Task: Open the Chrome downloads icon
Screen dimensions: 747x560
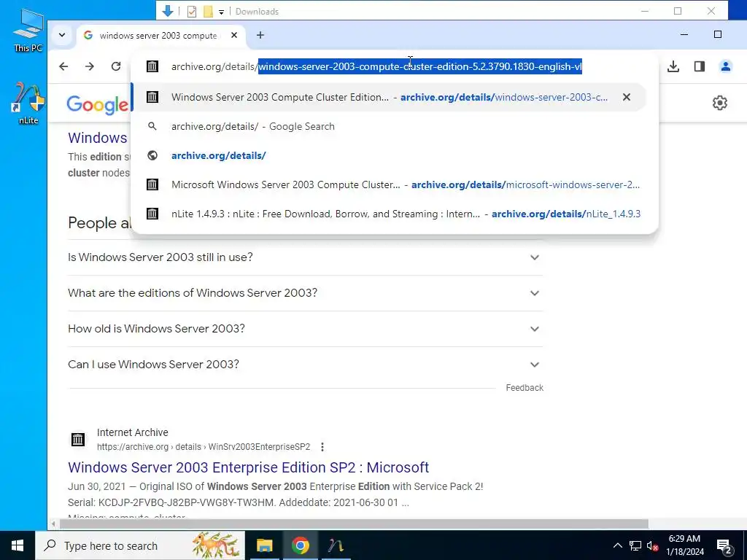Action: (x=673, y=66)
